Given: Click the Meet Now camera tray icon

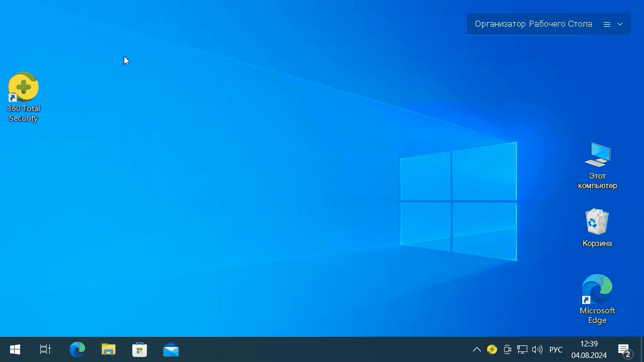Looking at the screenshot, I should 507,349.
